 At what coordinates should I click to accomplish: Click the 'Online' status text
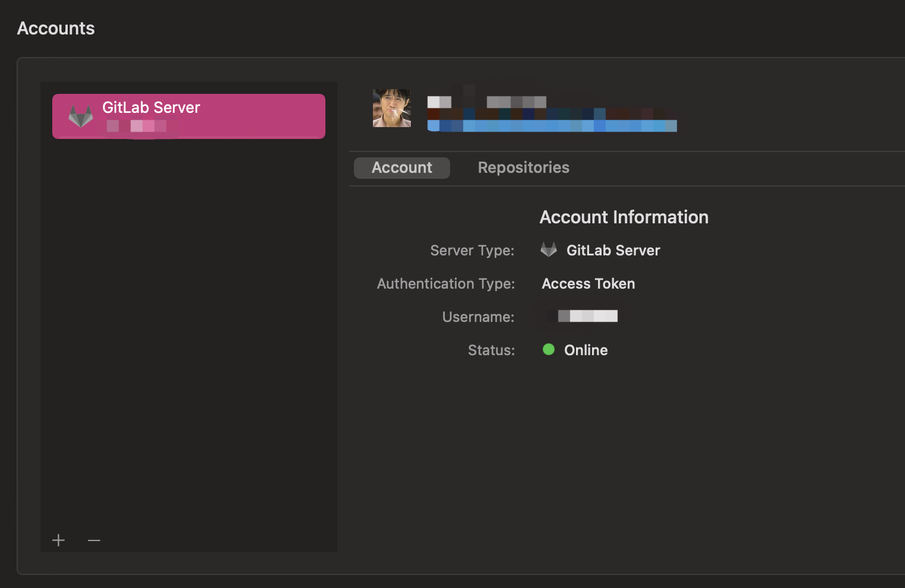(x=586, y=350)
